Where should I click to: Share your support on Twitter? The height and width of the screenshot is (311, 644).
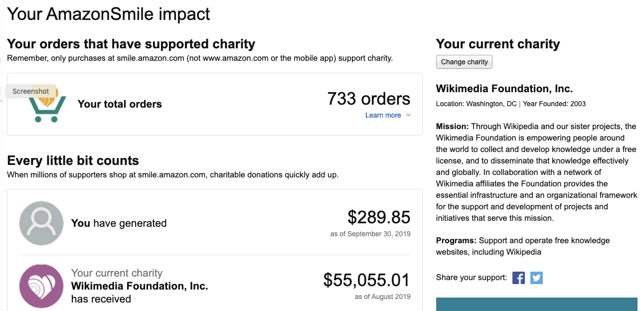coord(536,278)
